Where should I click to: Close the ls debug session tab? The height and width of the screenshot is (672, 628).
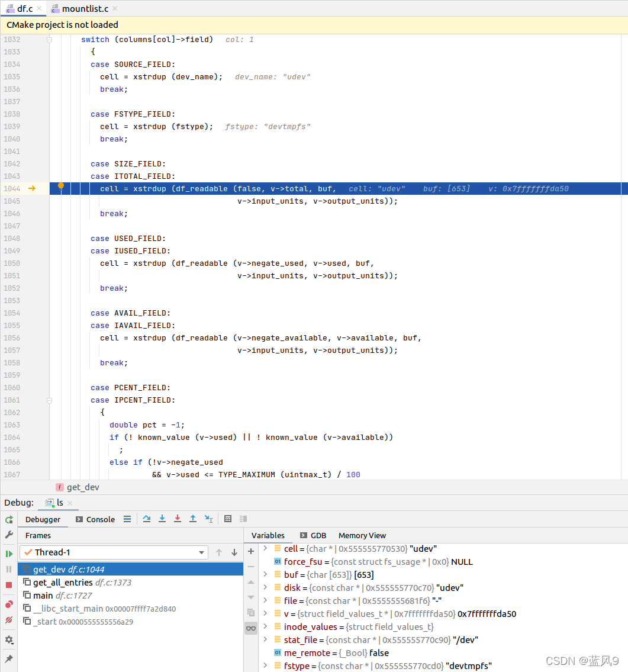[70, 503]
